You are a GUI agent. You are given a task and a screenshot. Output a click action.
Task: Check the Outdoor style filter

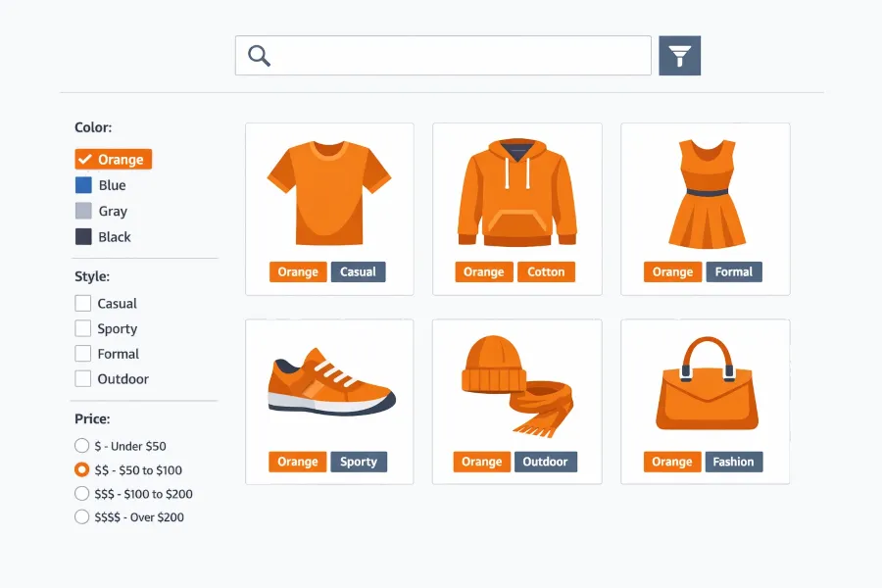[82, 379]
